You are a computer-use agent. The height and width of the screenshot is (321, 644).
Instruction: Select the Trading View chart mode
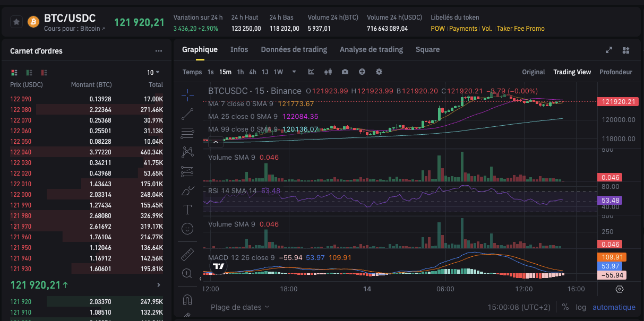coord(572,72)
